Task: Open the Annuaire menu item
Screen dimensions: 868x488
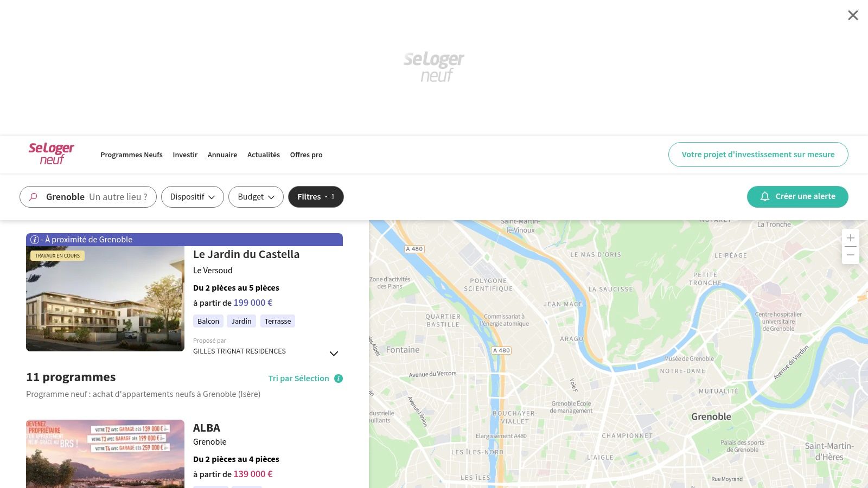Action: 222,155
